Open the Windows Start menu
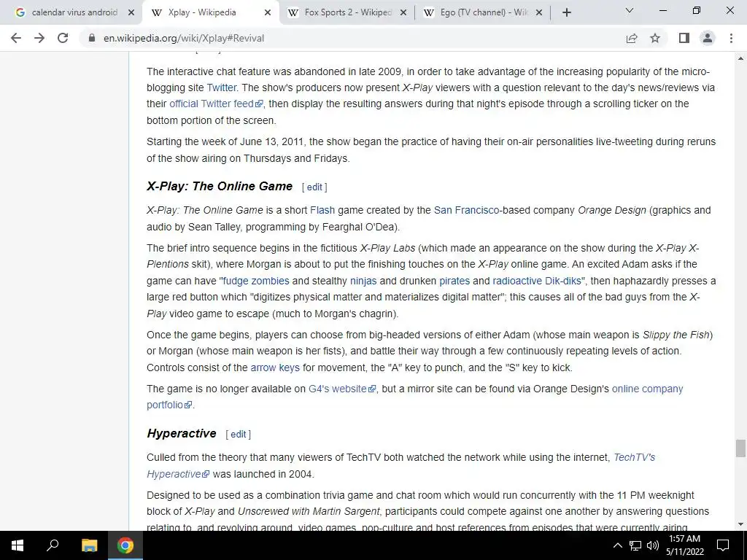The width and height of the screenshot is (747, 560). click(x=18, y=545)
